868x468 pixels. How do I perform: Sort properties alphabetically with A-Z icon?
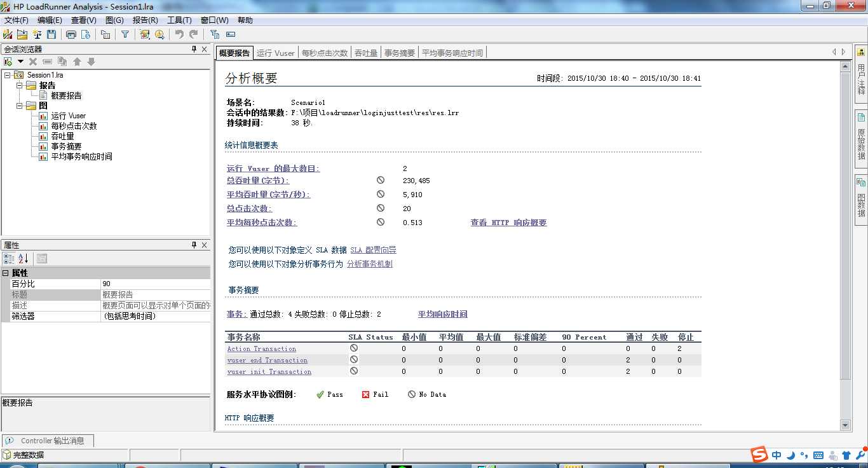pos(23,259)
